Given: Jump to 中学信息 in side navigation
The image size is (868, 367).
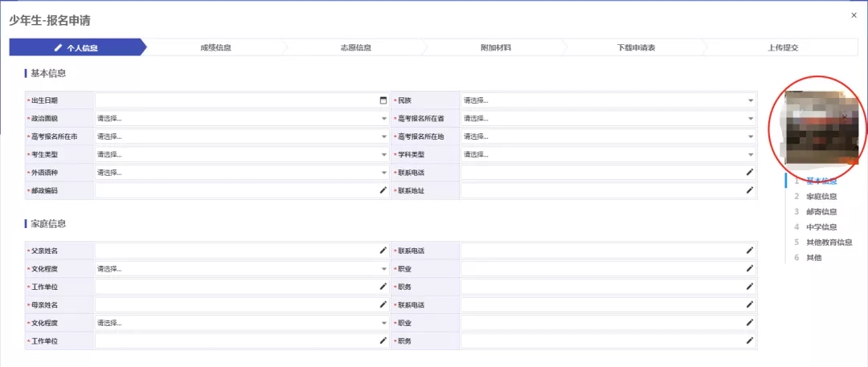Looking at the screenshot, I should [821, 227].
